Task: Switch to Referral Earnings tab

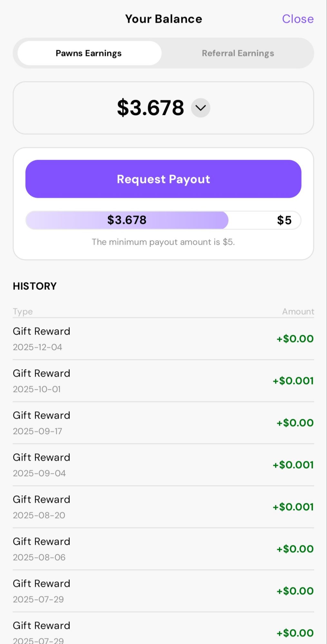Action: coord(238,53)
